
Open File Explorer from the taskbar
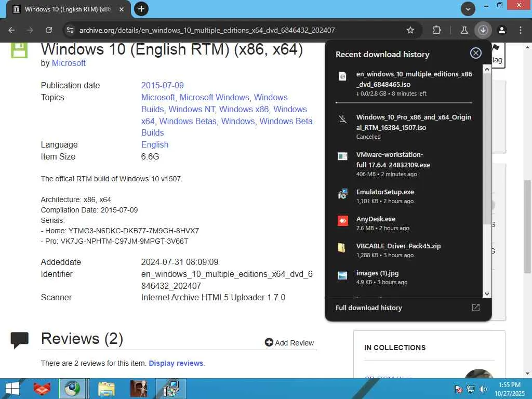[107, 389]
